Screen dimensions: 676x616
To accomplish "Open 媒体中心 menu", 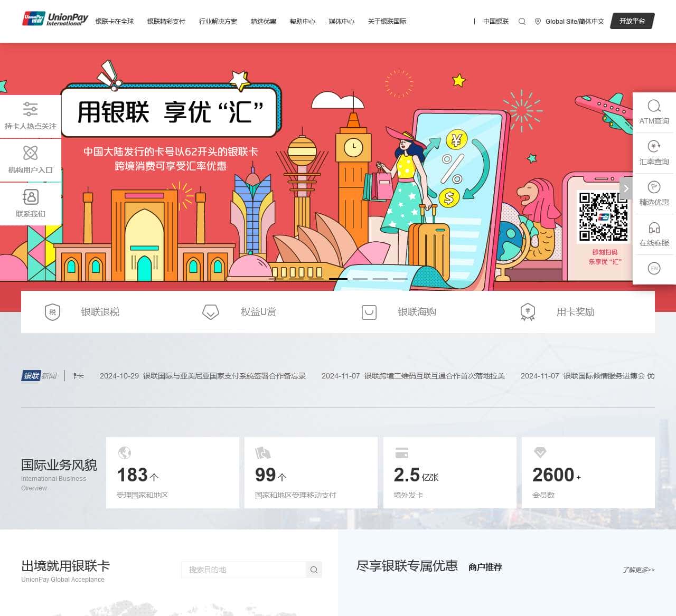I will pyautogui.click(x=342, y=22).
